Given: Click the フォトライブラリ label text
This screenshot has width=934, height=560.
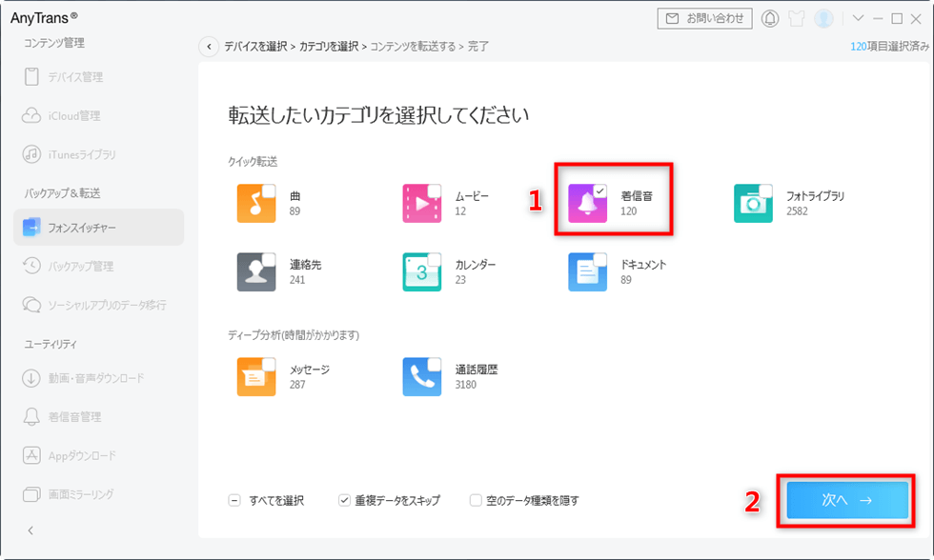Looking at the screenshot, I should pos(815,196).
